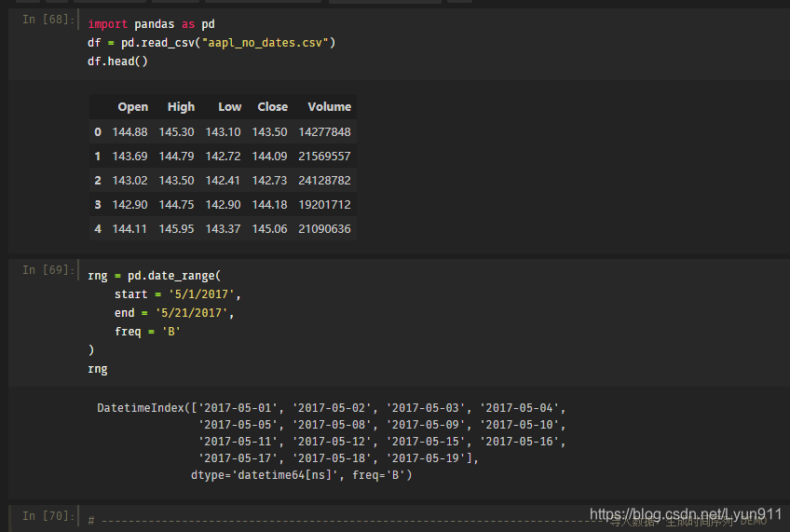
Task: Click date '2017-05-19' in output
Action: (x=426, y=458)
